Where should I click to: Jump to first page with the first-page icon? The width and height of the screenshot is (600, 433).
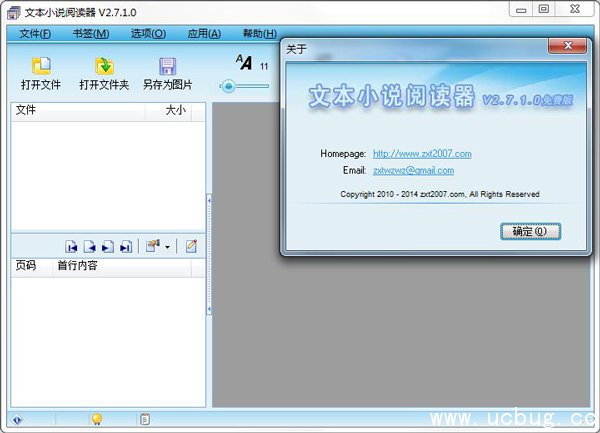(x=71, y=246)
